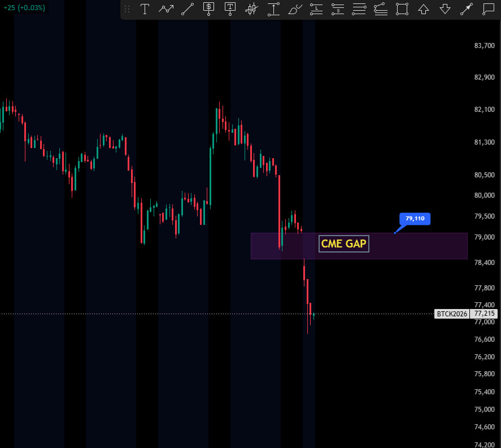Click the 75,400 price axis label

pyautogui.click(x=484, y=392)
